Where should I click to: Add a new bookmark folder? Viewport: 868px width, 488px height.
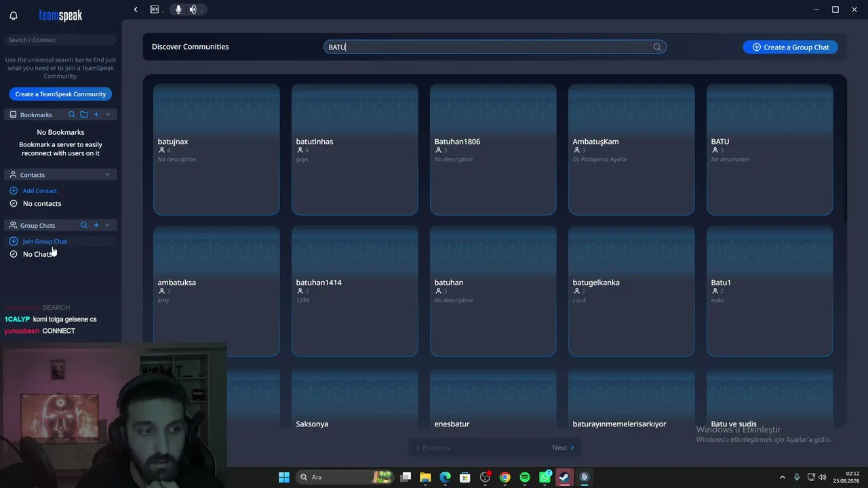pos(84,115)
